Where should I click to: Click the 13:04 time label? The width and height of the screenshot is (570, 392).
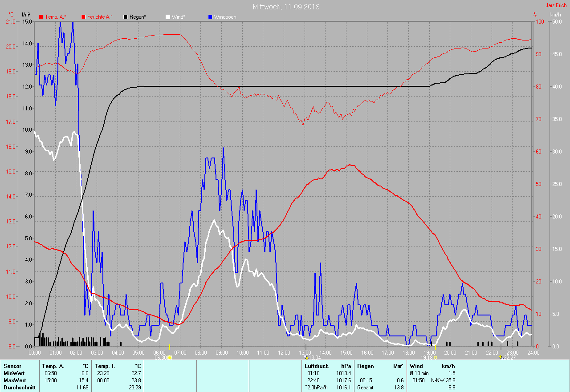click(315, 357)
